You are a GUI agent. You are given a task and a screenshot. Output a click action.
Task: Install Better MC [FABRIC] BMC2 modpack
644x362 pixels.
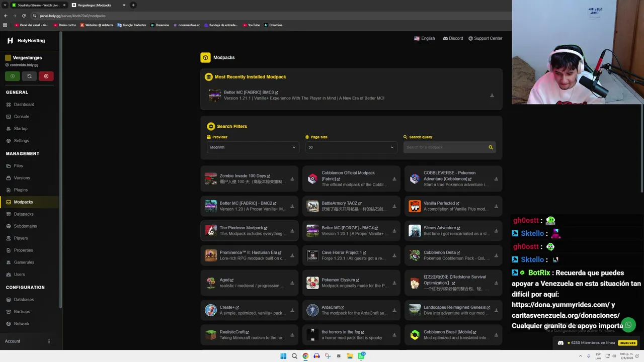(x=292, y=206)
